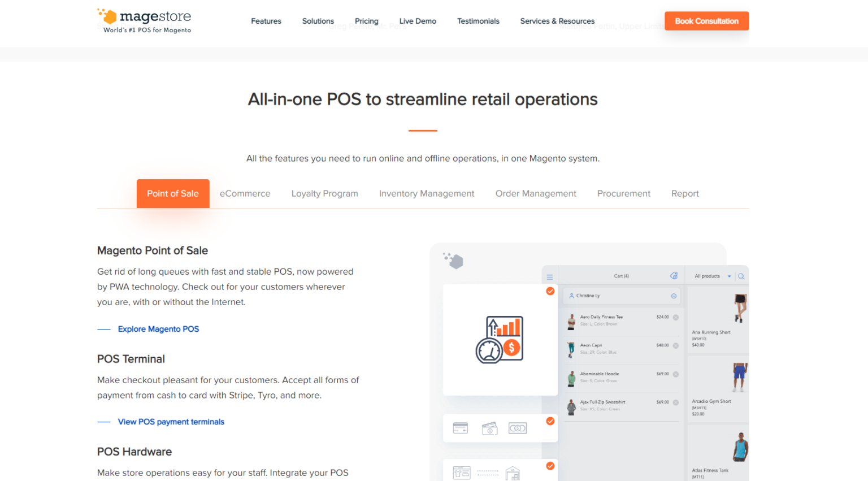This screenshot has height=481, width=868.
Task: Toggle the checkmark on the POS dashboard card
Action: click(550, 291)
